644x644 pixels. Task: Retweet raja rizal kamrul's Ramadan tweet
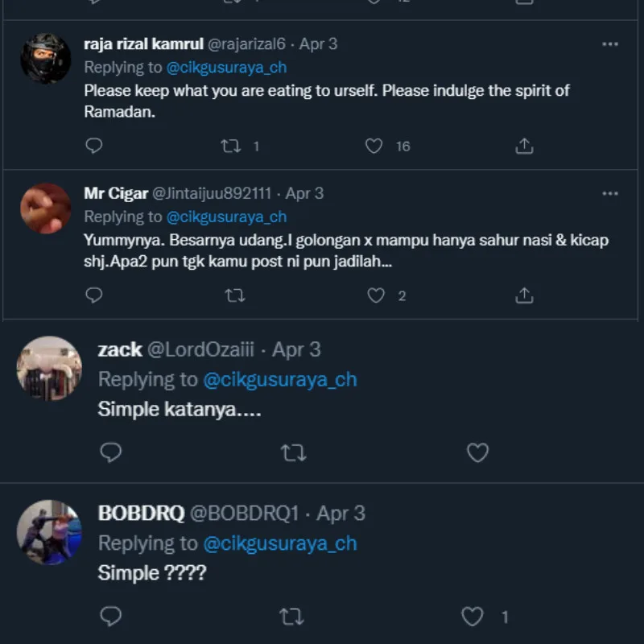tap(230, 146)
